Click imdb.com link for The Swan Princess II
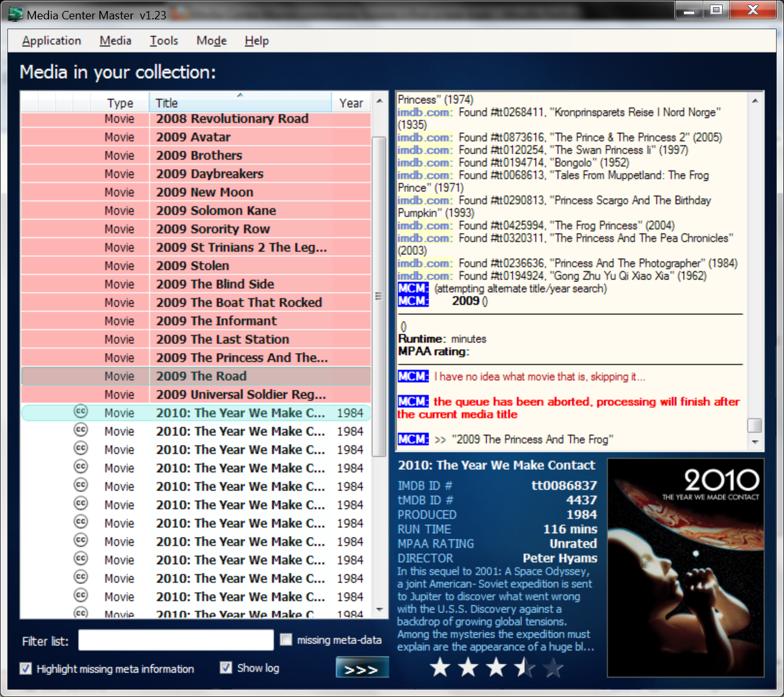 click(424, 150)
